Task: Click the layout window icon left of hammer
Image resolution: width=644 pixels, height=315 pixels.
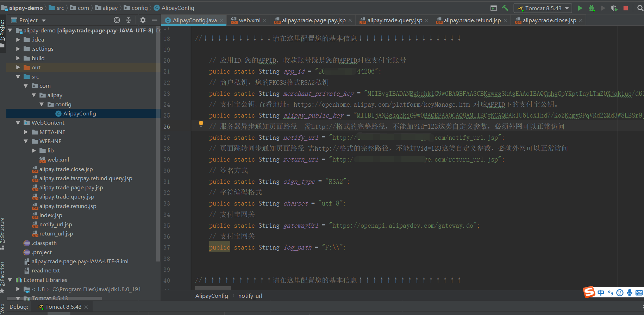Action: [x=494, y=8]
